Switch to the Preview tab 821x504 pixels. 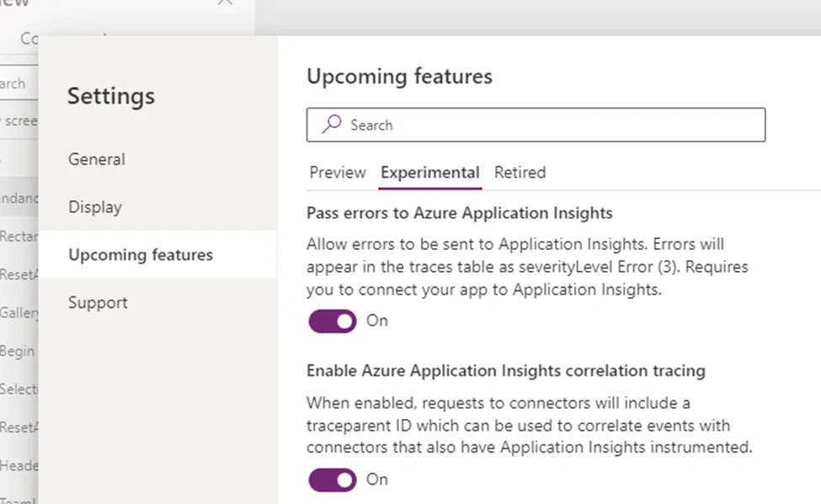pos(337,172)
